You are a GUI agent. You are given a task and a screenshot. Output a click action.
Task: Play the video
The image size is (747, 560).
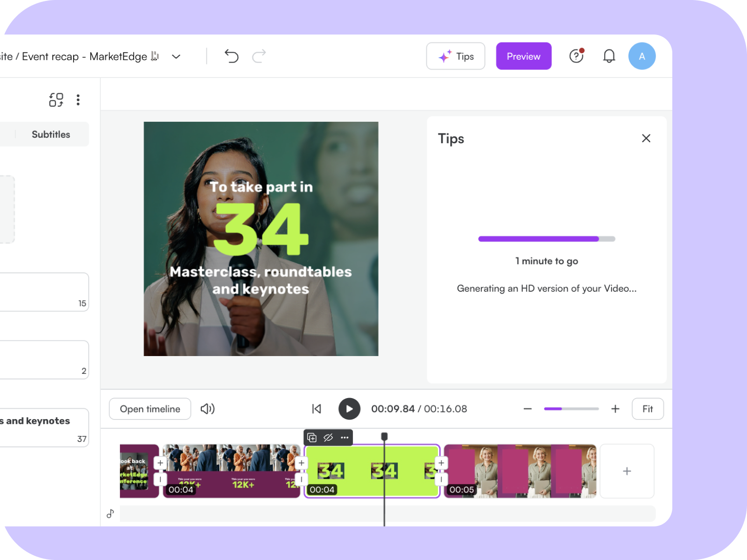pyautogui.click(x=349, y=409)
